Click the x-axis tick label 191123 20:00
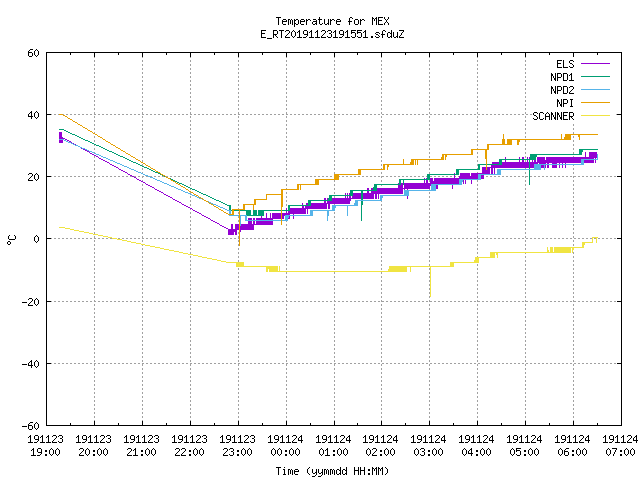The height and width of the screenshot is (480, 640). tap(93, 446)
